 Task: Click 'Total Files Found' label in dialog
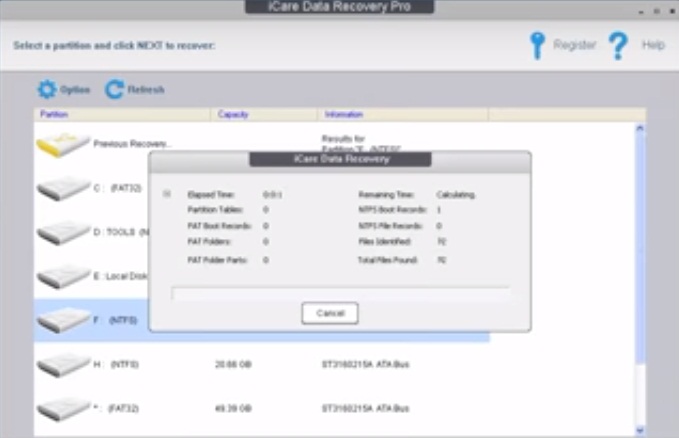[388, 260]
